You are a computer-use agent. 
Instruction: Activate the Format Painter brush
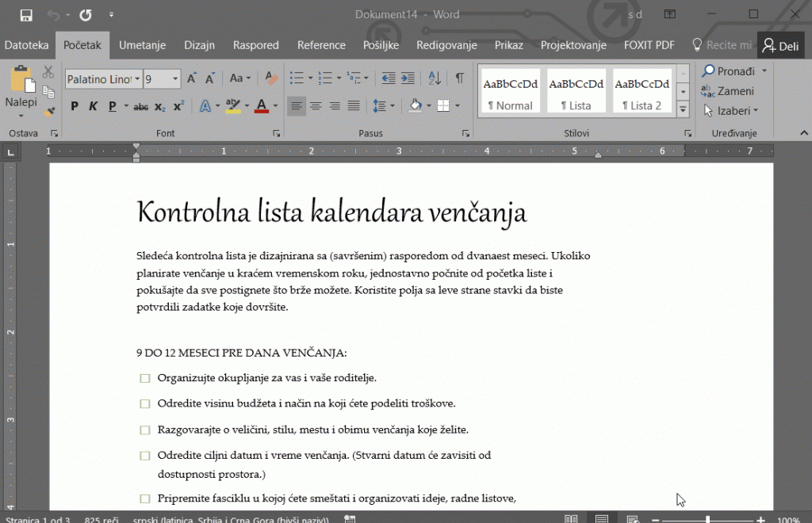coord(49,112)
